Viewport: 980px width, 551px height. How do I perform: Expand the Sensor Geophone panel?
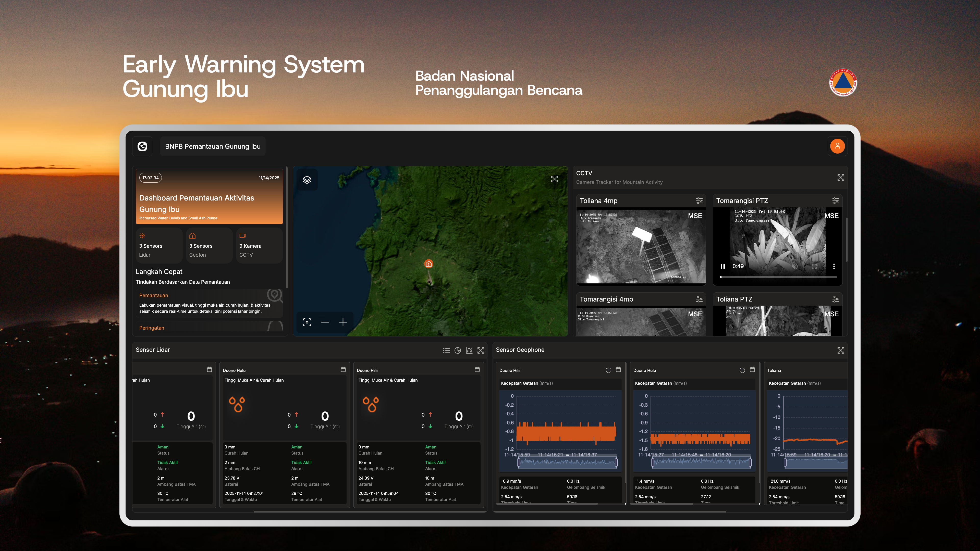[840, 350]
